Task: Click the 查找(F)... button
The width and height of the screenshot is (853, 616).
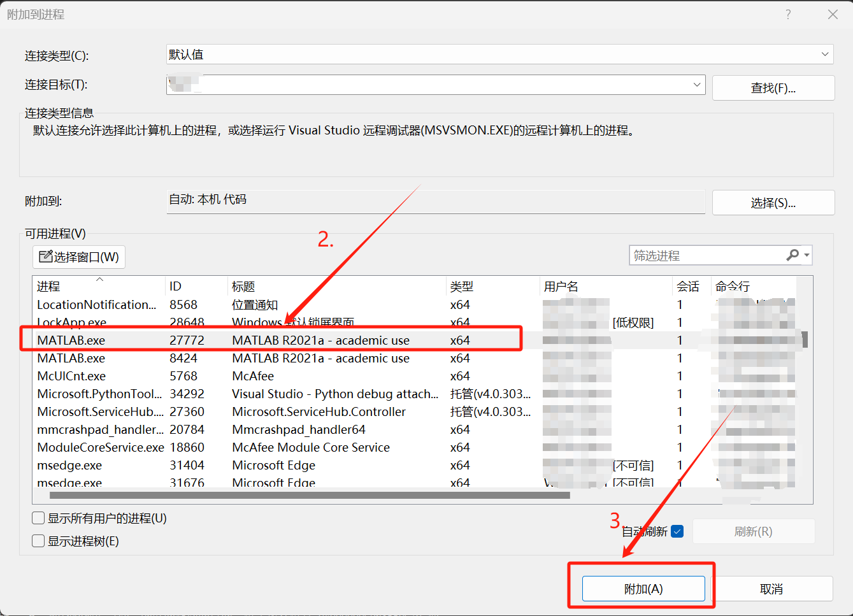Action: point(773,88)
